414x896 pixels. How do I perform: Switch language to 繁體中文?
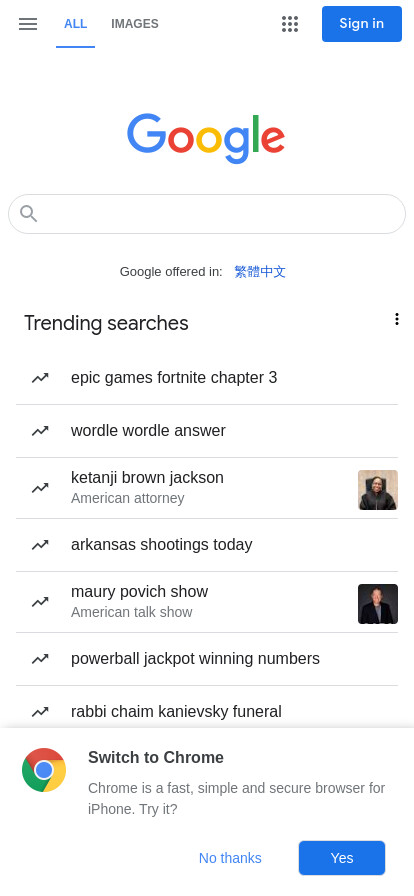[260, 271]
